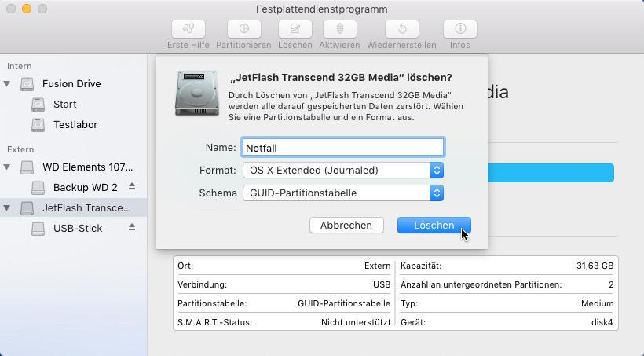The image size is (644, 356).
Task: Select the Backup WD 2 row label
Action: (x=85, y=188)
